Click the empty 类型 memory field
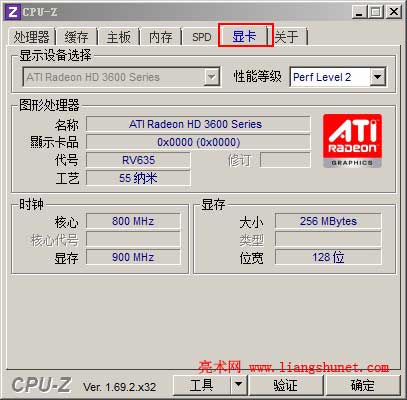 coord(328,239)
